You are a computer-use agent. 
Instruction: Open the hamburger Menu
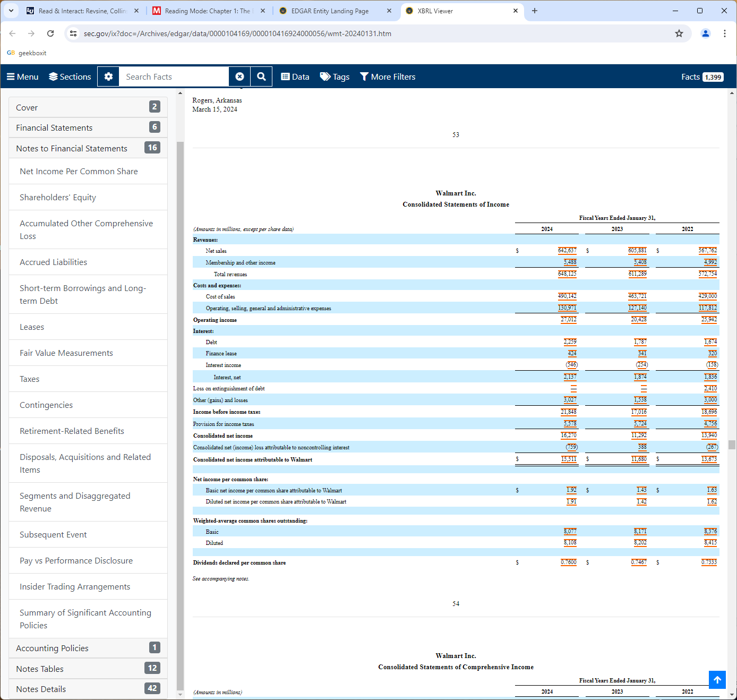pyautogui.click(x=22, y=76)
